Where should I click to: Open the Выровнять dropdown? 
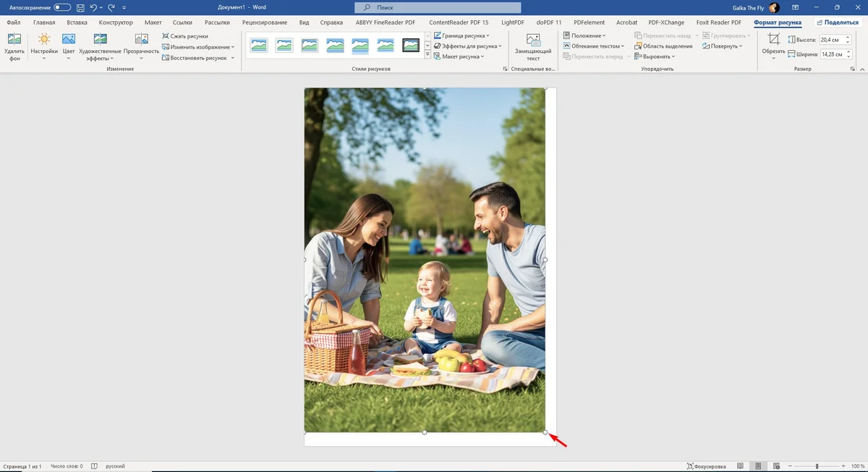point(655,56)
